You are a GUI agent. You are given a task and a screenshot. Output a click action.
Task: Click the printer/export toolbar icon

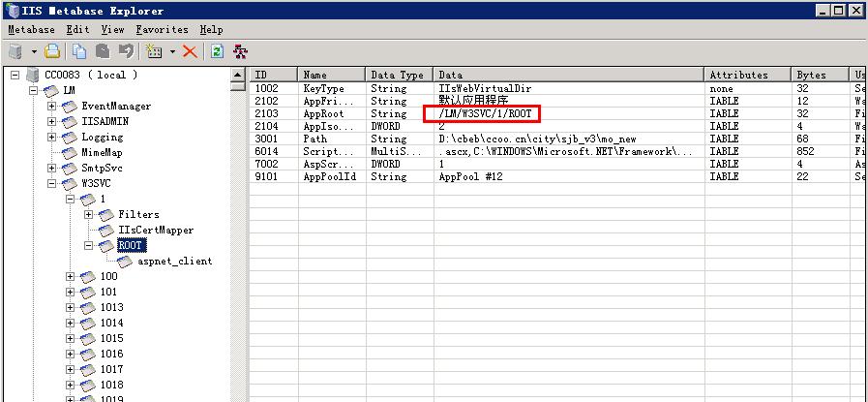[x=53, y=51]
